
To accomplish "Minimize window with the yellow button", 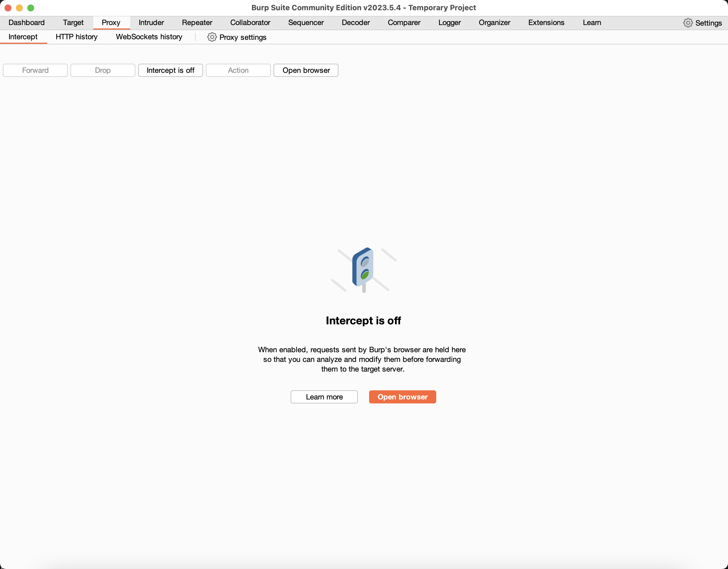I will click(x=19, y=8).
